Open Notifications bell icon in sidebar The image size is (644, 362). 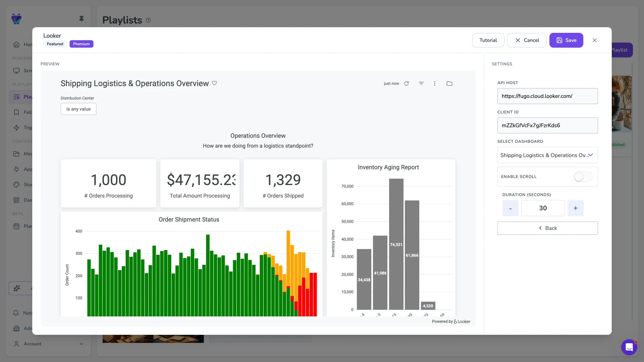click(16, 313)
